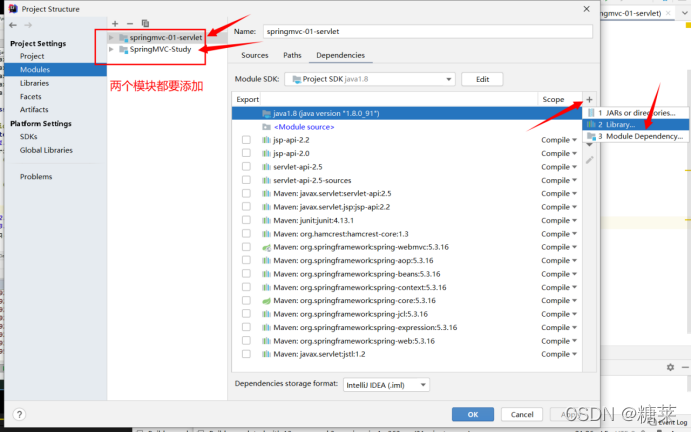Switch to the Paths tab

[292, 55]
